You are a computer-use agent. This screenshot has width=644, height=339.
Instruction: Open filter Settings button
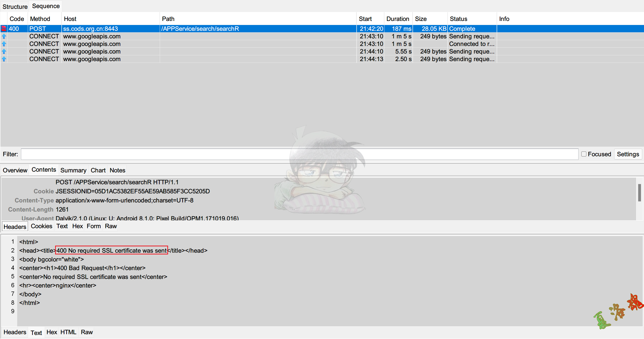click(x=628, y=154)
